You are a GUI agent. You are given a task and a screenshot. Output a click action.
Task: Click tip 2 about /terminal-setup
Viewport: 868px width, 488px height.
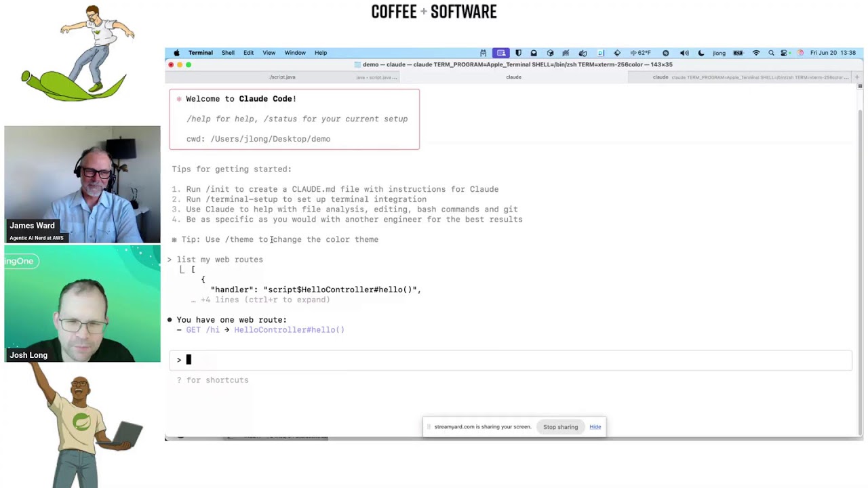pyautogui.click(x=299, y=199)
